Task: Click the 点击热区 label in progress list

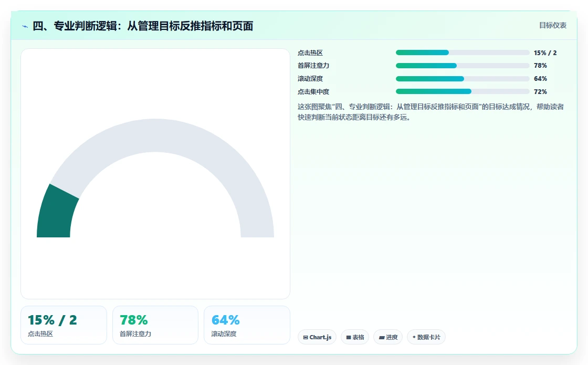Action: (x=310, y=53)
